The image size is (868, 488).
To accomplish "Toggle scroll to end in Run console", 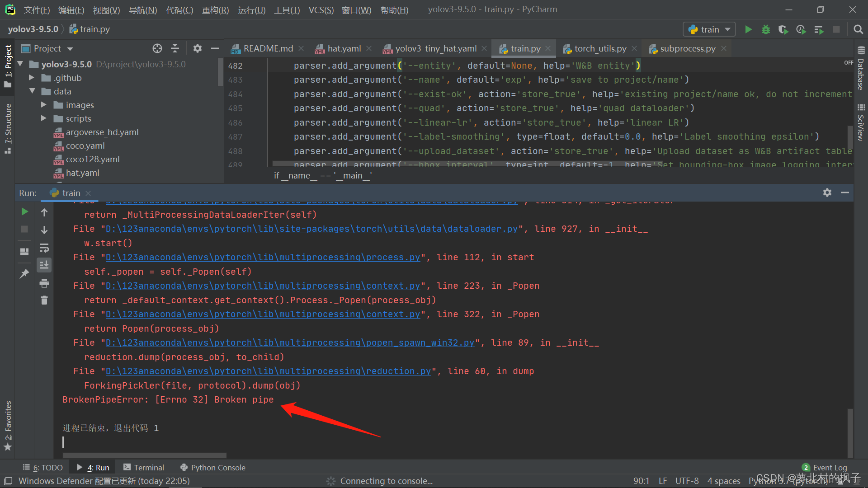I will (44, 265).
